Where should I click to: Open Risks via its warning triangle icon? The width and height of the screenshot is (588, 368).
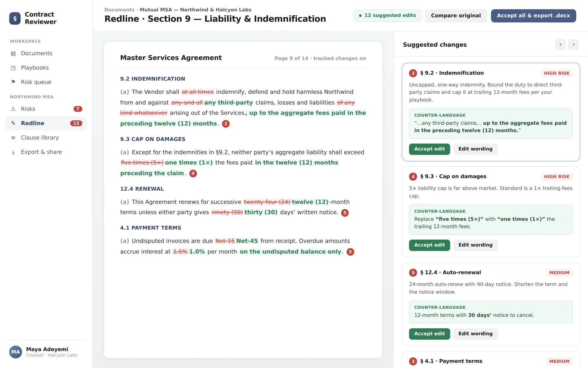coord(13,109)
